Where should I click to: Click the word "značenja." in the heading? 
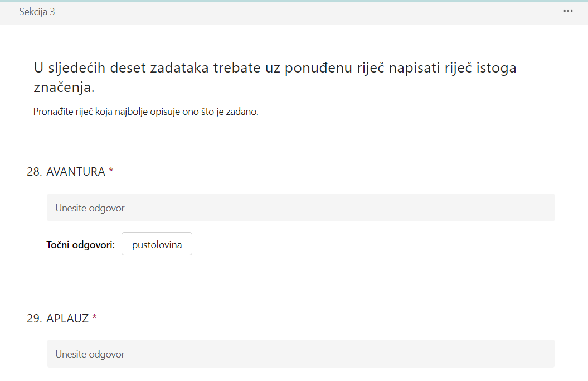(x=64, y=88)
